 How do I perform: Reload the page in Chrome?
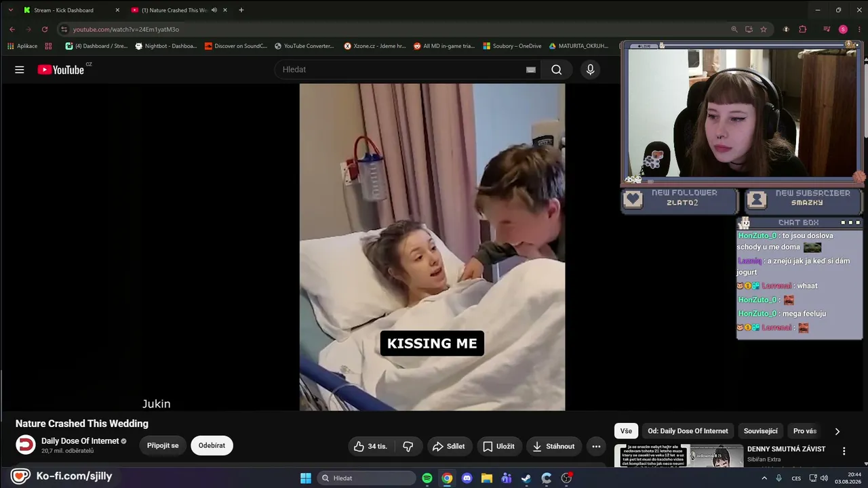pyautogui.click(x=45, y=29)
